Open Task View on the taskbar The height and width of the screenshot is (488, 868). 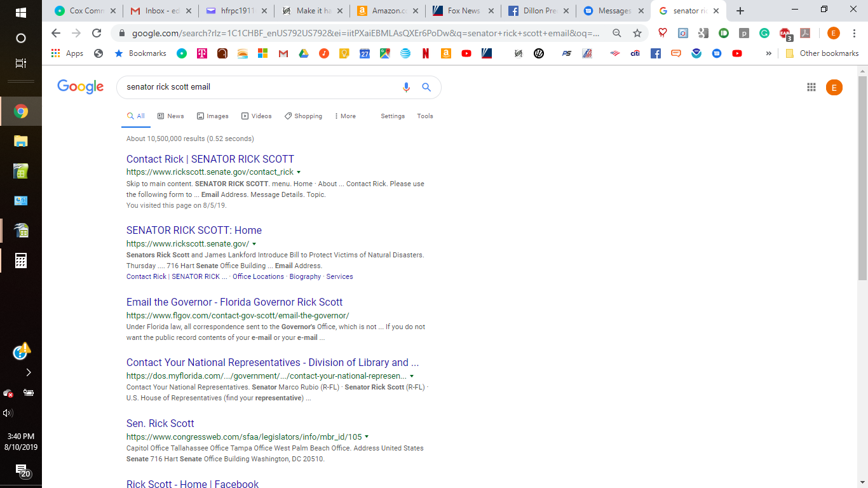[21, 63]
